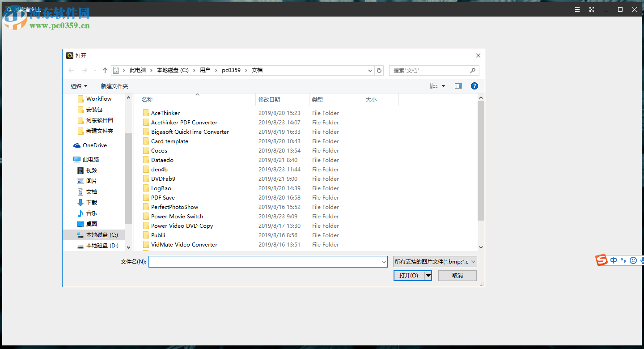Image resolution: width=644 pixels, height=349 pixels.
Task: Open the Workflow folder in the sidebar
Action: tap(94, 99)
